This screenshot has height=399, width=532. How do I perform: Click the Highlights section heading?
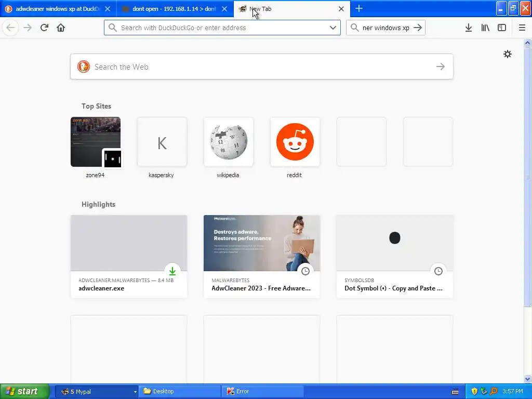[98, 204]
